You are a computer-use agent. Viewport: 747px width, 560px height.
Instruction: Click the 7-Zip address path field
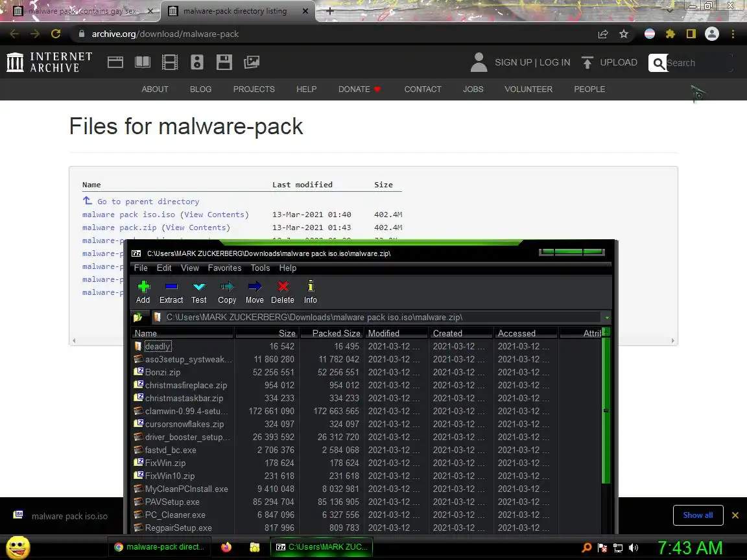tap(376, 317)
